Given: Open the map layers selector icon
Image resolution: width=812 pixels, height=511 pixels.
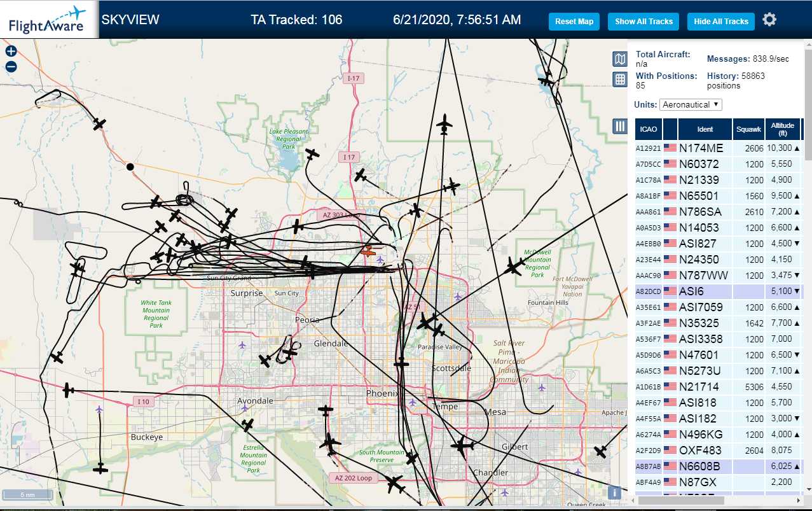Looking at the screenshot, I should tap(620, 59).
